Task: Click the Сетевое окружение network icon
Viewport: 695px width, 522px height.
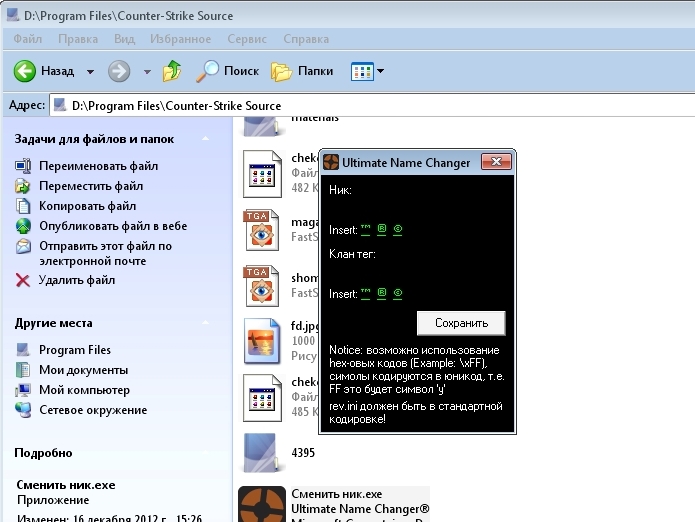Action: pyautogui.click(x=23, y=410)
